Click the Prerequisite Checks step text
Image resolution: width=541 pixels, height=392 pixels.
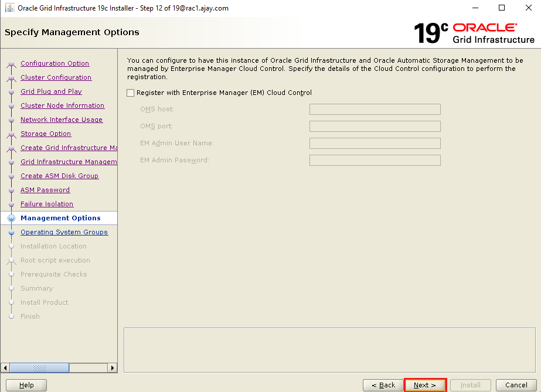(x=54, y=274)
